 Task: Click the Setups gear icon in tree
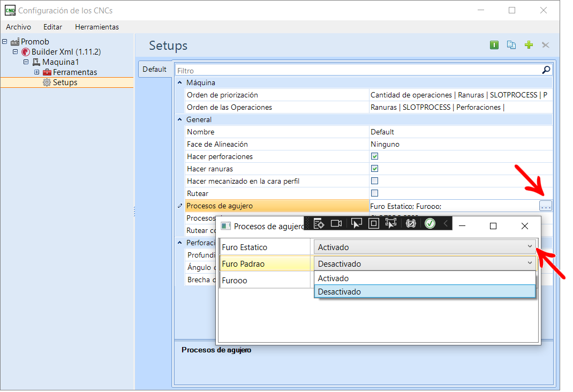47,82
